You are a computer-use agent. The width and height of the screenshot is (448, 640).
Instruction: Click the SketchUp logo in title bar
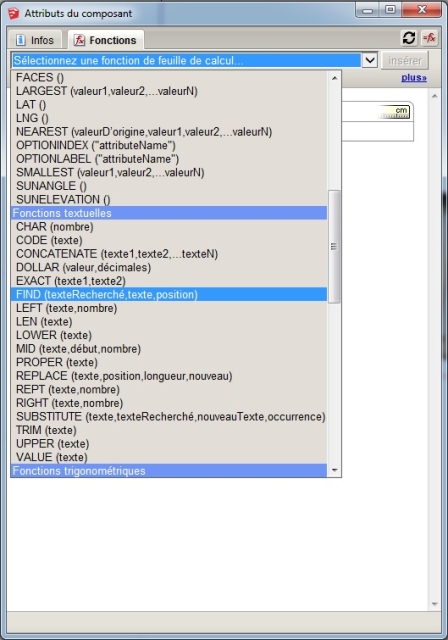[x=13, y=13]
